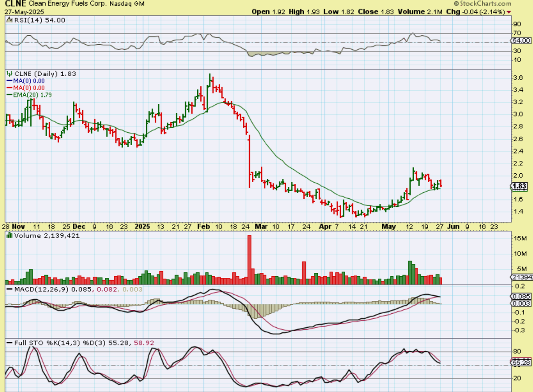Click the candlestick icon beside CLNE (Daily)
The height and width of the screenshot is (392, 533).
pyautogui.click(x=9, y=74)
